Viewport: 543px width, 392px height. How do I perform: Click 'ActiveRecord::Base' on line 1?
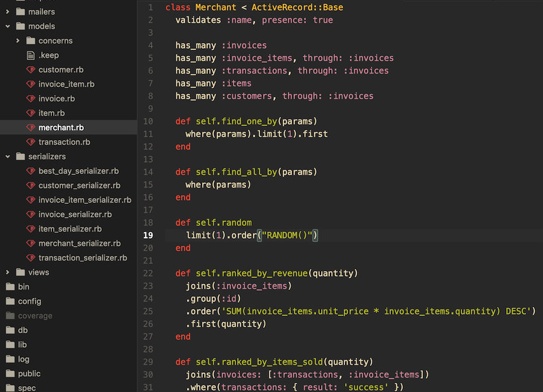coord(297,7)
